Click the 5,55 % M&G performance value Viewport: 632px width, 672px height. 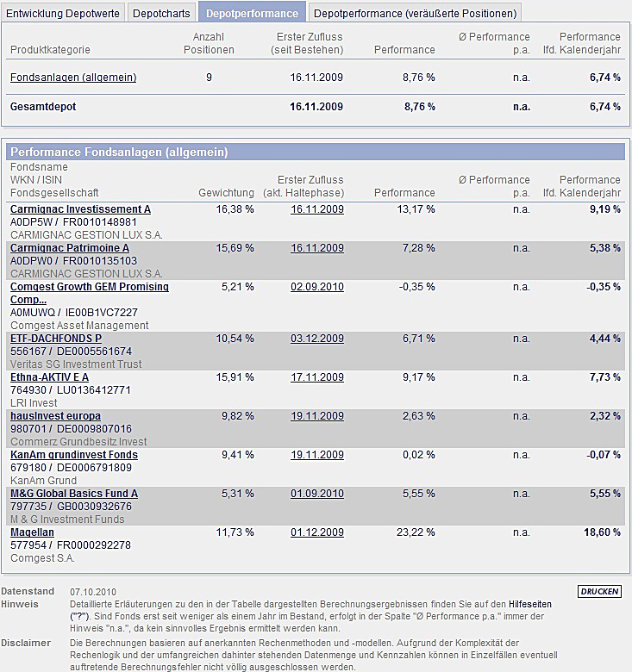click(418, 494)
